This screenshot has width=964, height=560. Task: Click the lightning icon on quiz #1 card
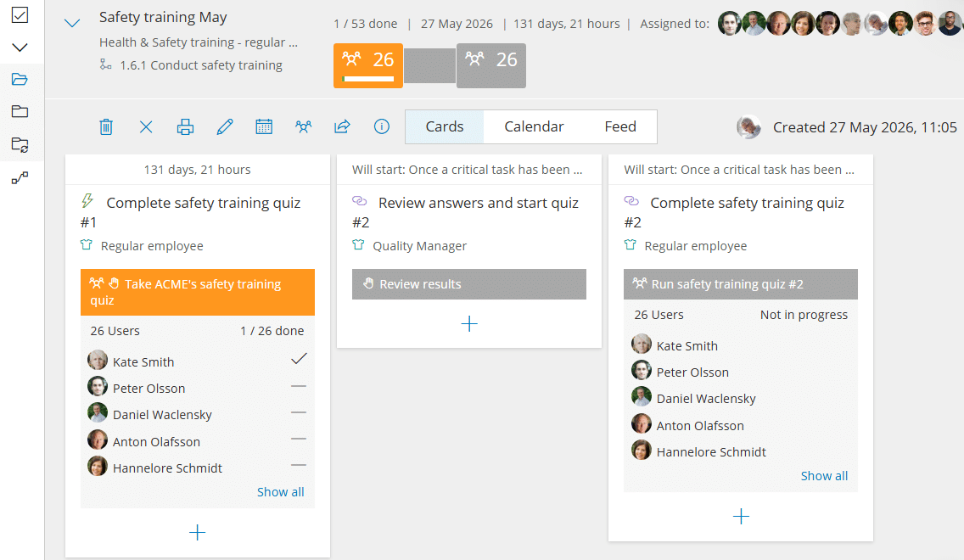click(x=87, y=200)
